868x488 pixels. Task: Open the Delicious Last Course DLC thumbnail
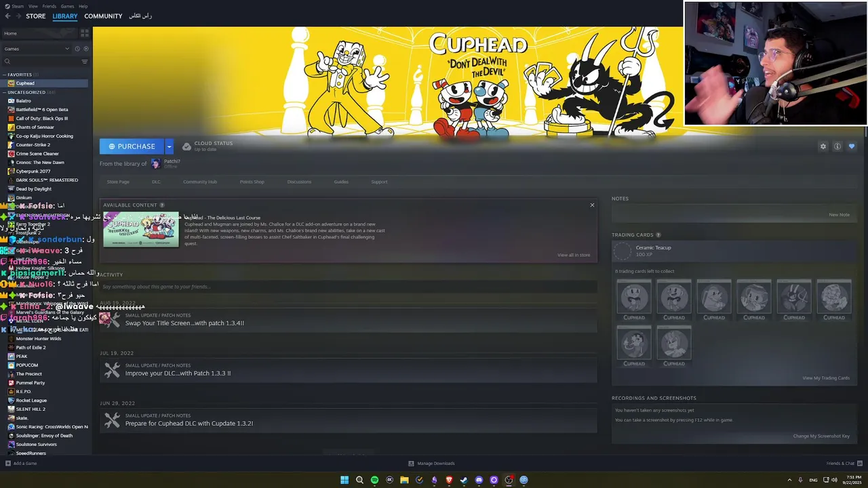point(141,230)
